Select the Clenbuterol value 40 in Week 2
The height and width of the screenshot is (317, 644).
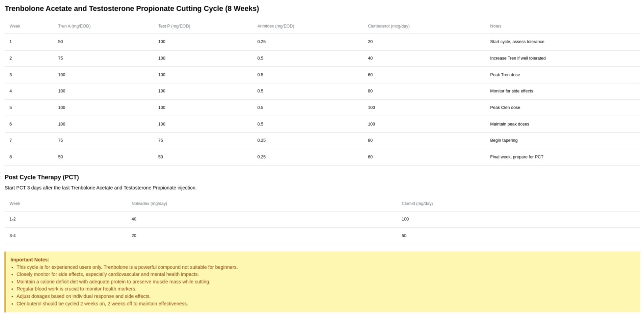point(370,58)
